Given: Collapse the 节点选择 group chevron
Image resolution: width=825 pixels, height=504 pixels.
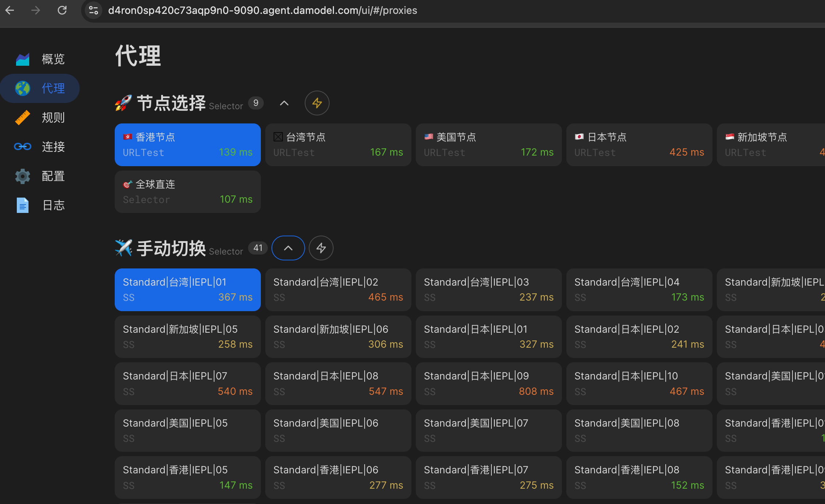Looking at the screenshot, I should [284, 103].
